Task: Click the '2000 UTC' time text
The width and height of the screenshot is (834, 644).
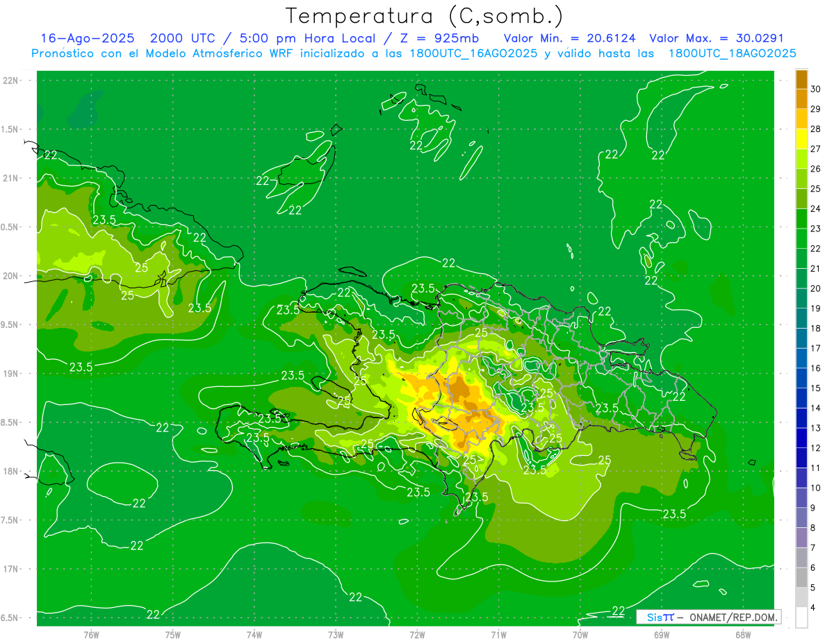Action: coord(183,38)
